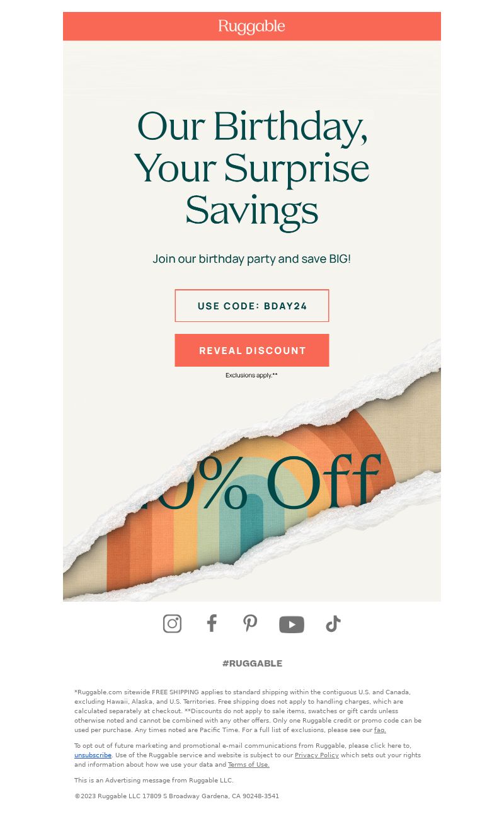Image resolution: width=504 pixels, height=819 pixels.
Task: Follow the unsubscribe link
Action: pyautogui.click(x=93, y=755)
